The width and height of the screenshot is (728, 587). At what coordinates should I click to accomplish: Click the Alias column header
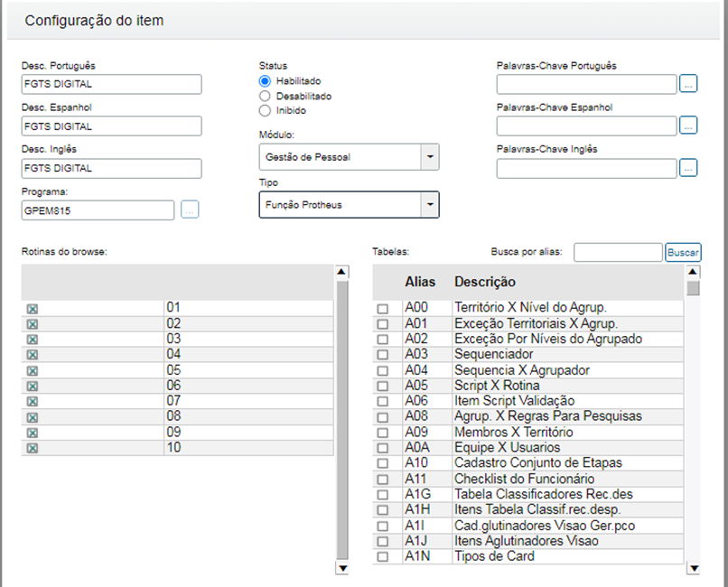point(420,282)
